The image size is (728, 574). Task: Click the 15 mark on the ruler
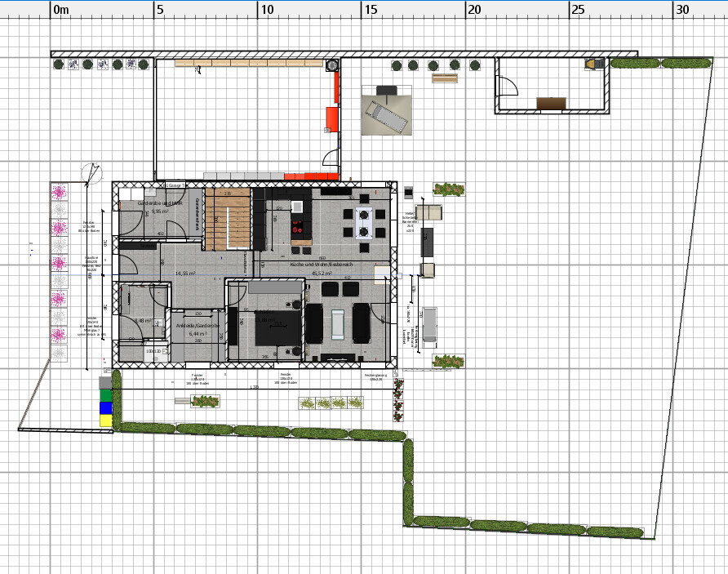369,10
